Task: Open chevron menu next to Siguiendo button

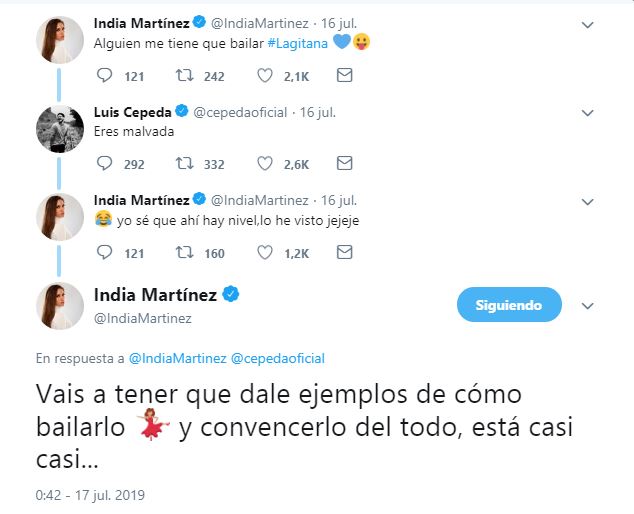Action: (587, 305)
